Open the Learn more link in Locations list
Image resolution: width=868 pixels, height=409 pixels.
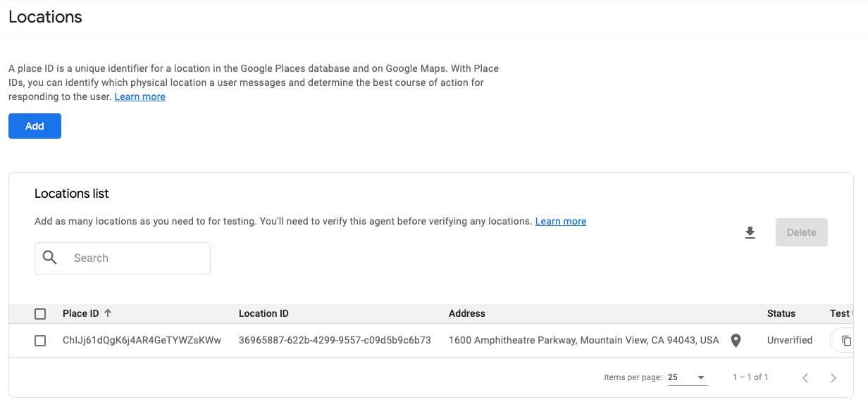(560, 221)
